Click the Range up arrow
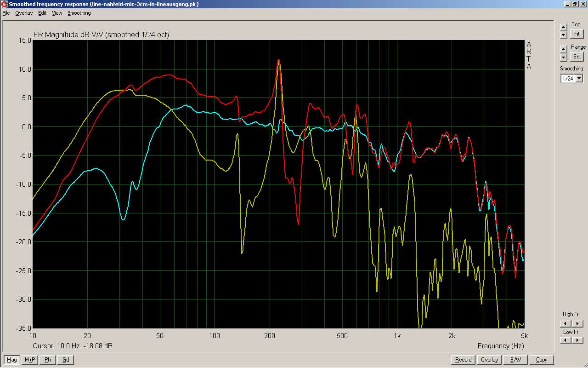 click(564, 49)
